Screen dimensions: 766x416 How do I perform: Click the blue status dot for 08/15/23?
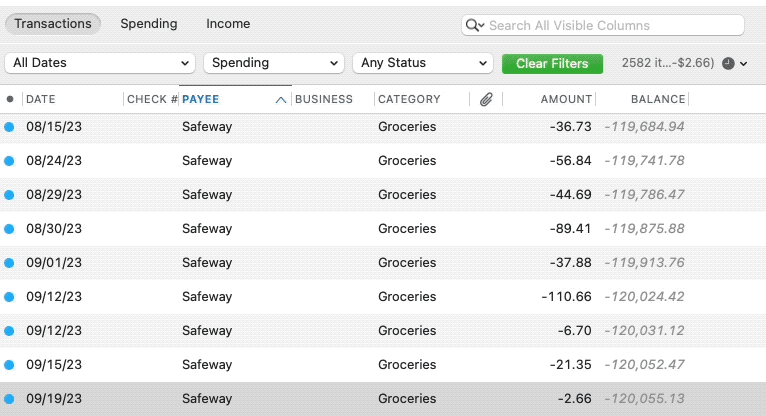click(x=9, y=127)
